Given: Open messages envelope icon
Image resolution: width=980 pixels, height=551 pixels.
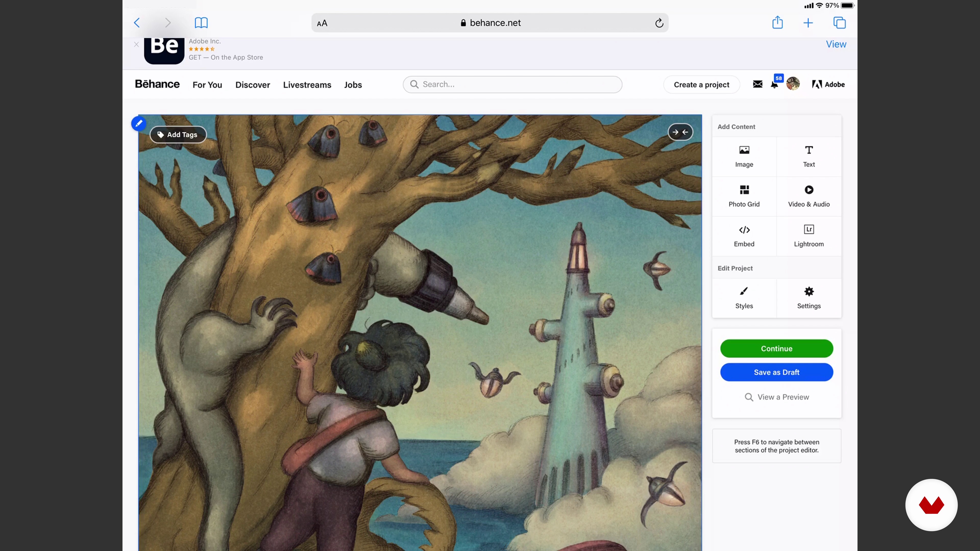Looking at the screenshot, I should coord(757,84).
